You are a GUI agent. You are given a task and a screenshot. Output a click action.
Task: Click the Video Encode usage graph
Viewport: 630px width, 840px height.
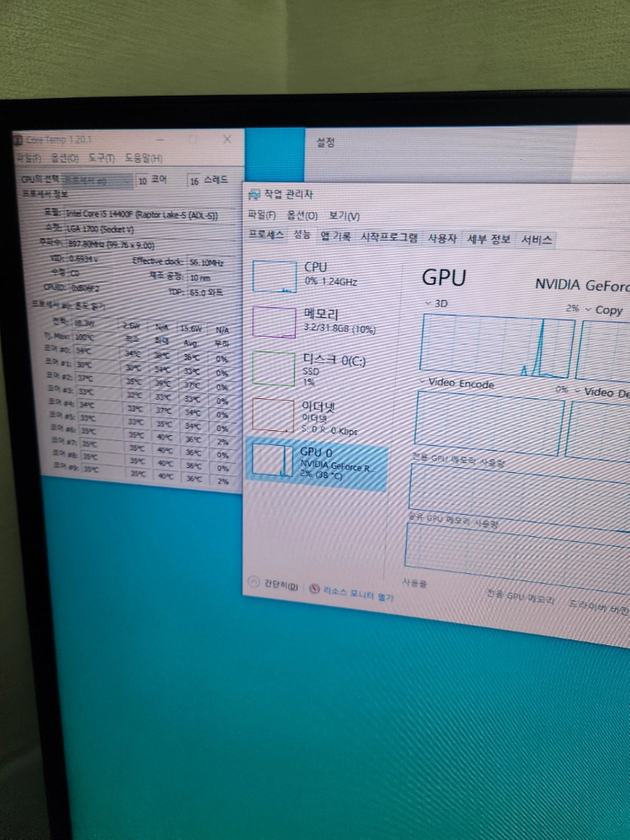(490, 423)
